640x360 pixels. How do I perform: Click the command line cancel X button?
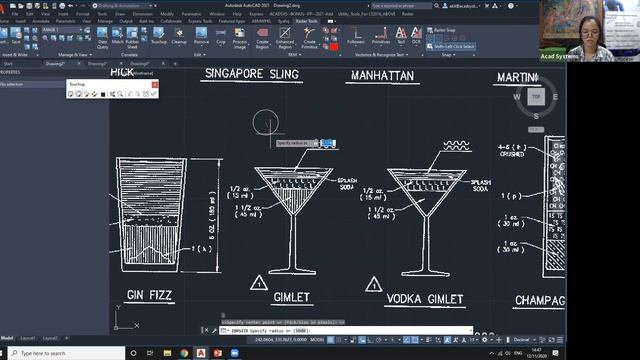(x=207, y=331)
